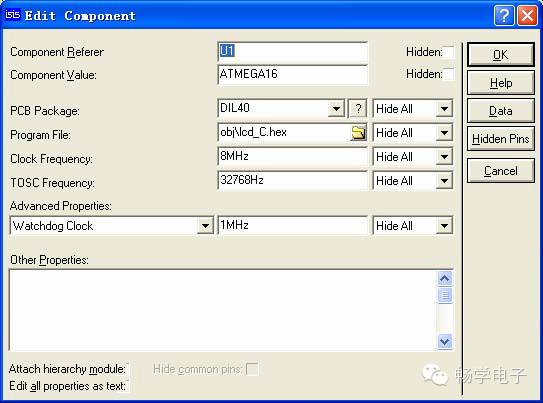Screen dimensions: 543x403
Task: Click the Program File field obj\lcd_C.hex
Action: (x=285, y=133)
